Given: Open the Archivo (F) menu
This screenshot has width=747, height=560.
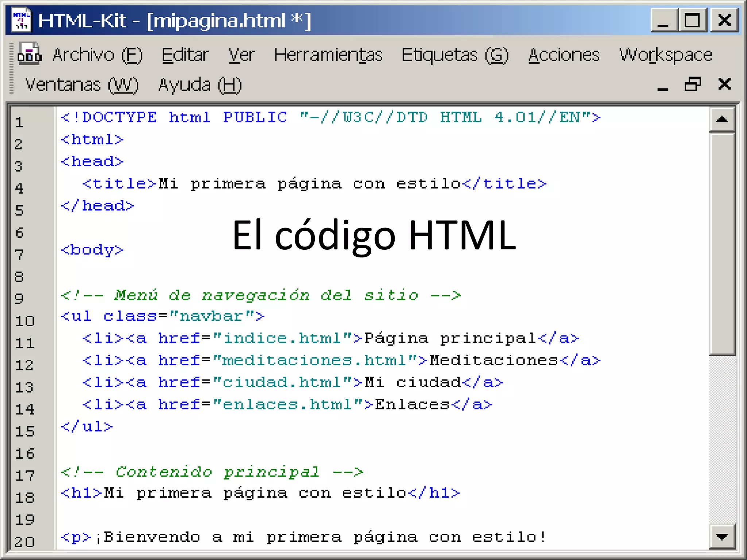Looking at the screenshot, I should (97, 55).
